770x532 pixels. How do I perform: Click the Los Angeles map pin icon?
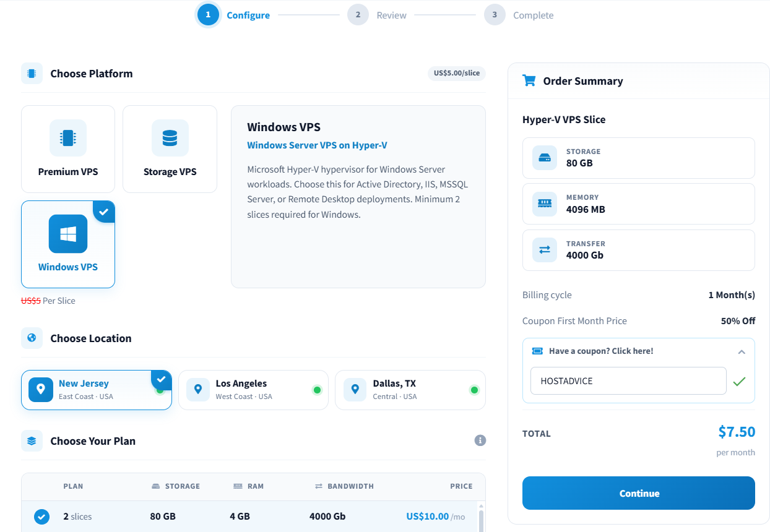coord(198,390)
